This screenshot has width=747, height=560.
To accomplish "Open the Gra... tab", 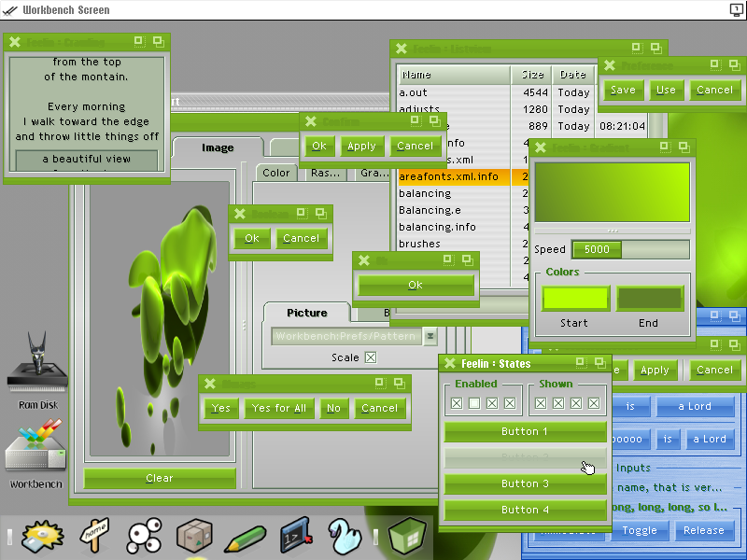I will point(374,173).
